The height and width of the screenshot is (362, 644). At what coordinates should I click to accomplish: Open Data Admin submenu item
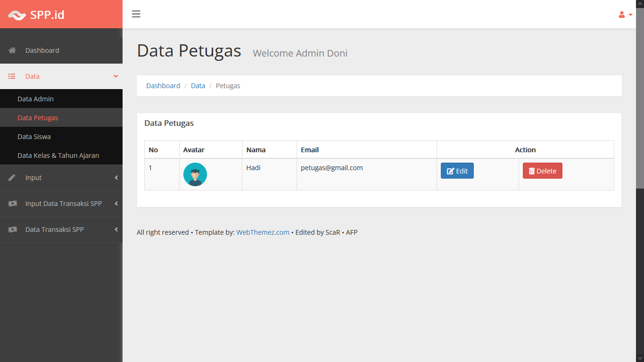(35, 99)
